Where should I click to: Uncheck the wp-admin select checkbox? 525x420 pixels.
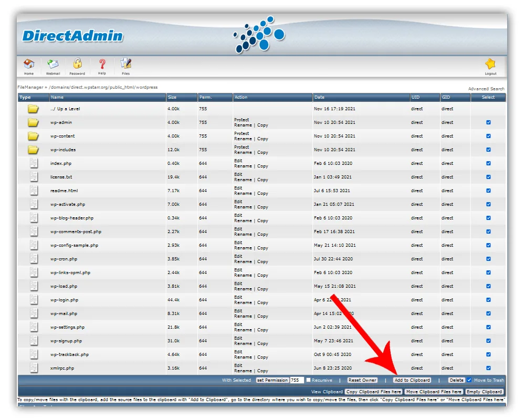point(488,122)
